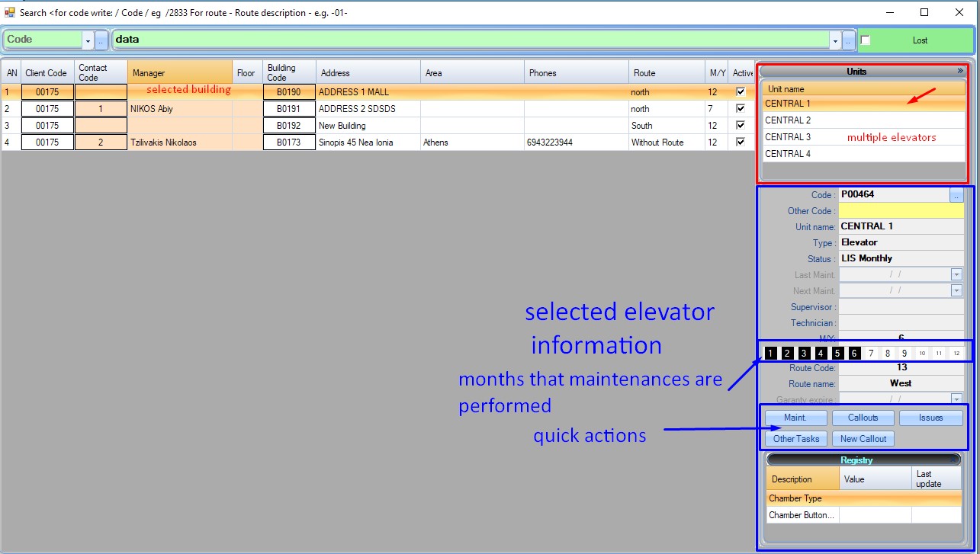Image resolution: width=980 pixels, height=554 pixels.
Task: Collapse the Units panel with the double chevron
Action: (960, 71)
